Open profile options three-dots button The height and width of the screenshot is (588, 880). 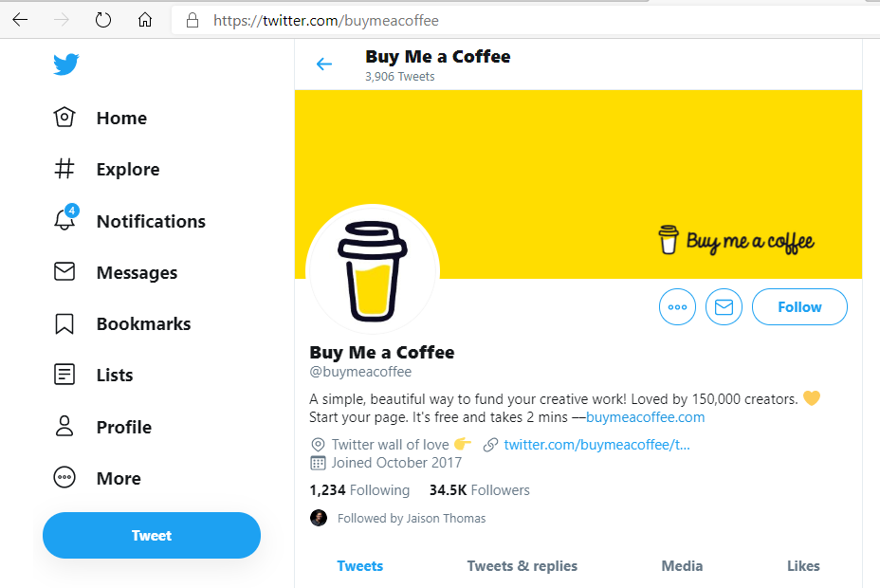pos(677,307)
